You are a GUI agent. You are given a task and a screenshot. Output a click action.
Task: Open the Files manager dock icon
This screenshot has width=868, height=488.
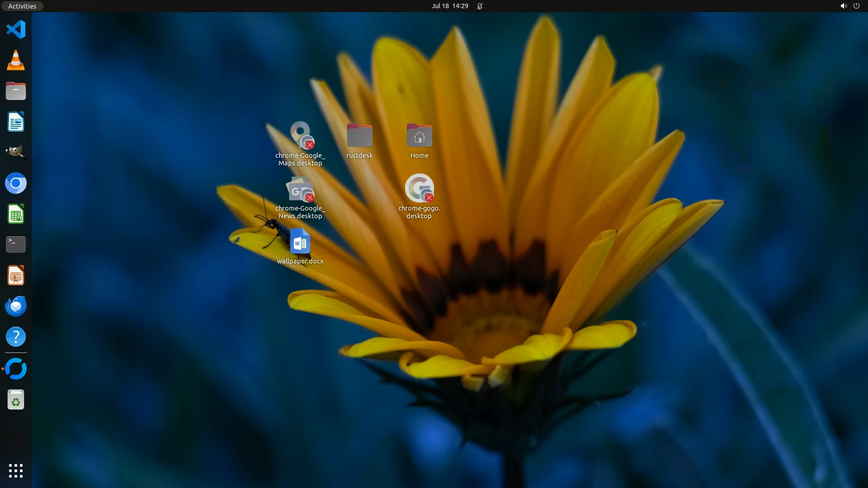point(16,91)
